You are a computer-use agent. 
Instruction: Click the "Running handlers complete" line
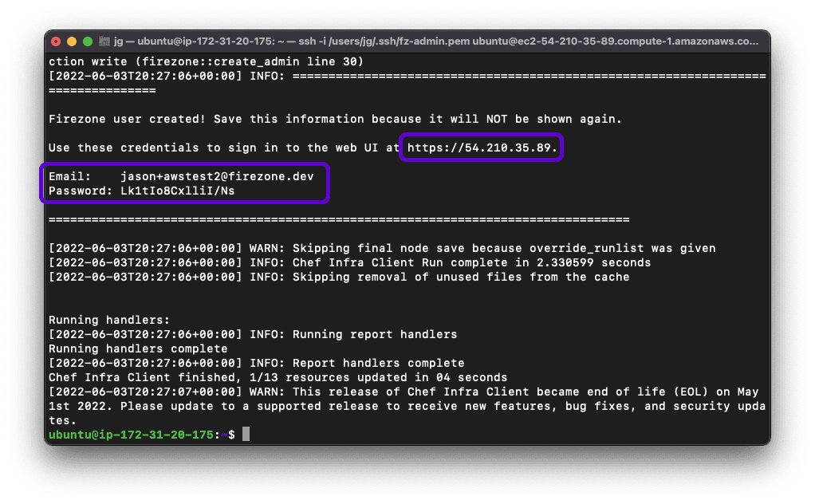click(x=138, y=348)
